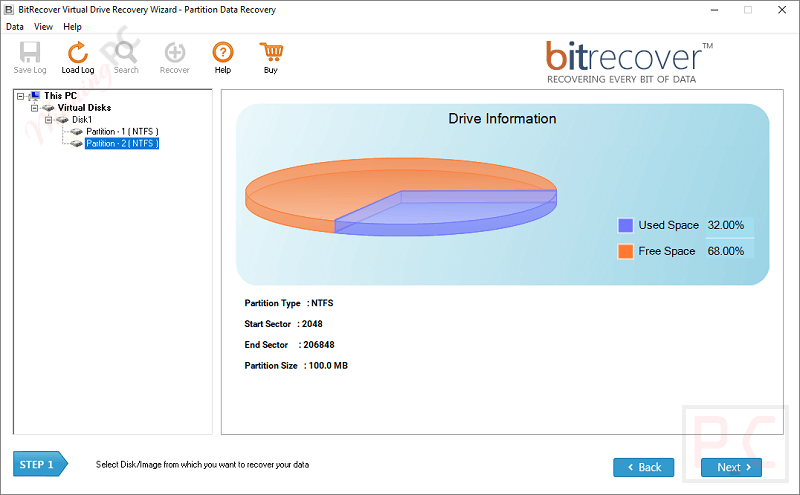
Task: Click the Partition Size : 100.0 MB line
Action: [x=296, y=366]
